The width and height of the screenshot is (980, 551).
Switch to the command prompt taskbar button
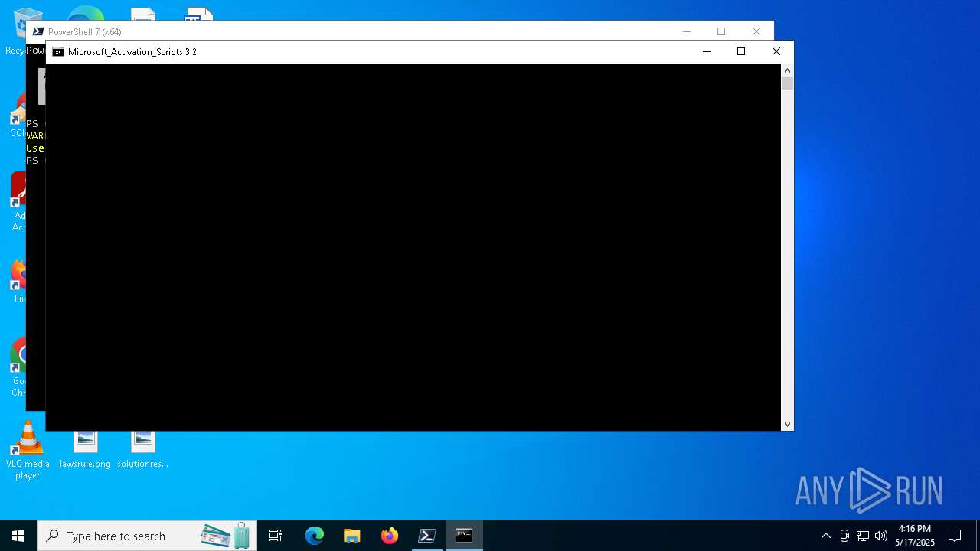pyautogui.click(x=465, y=536)
